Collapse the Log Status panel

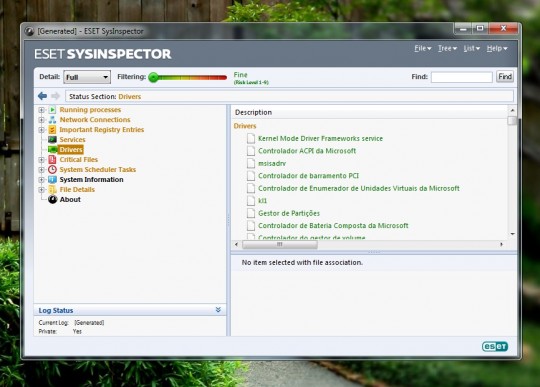[x=218, y=310]
